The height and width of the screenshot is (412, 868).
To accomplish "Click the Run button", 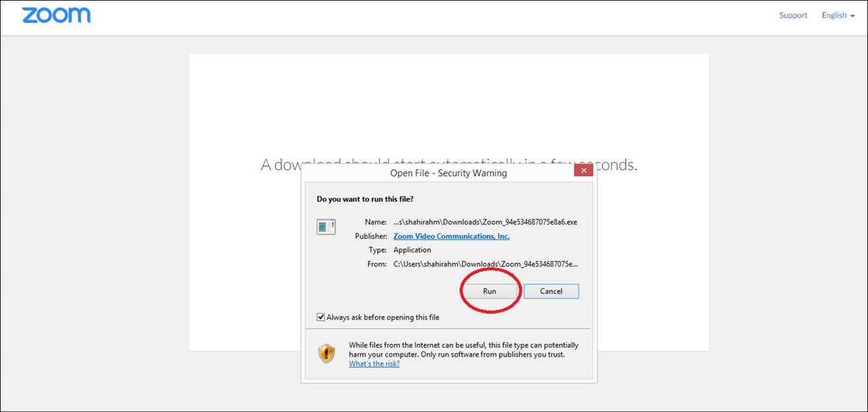I will coord(489,291).
